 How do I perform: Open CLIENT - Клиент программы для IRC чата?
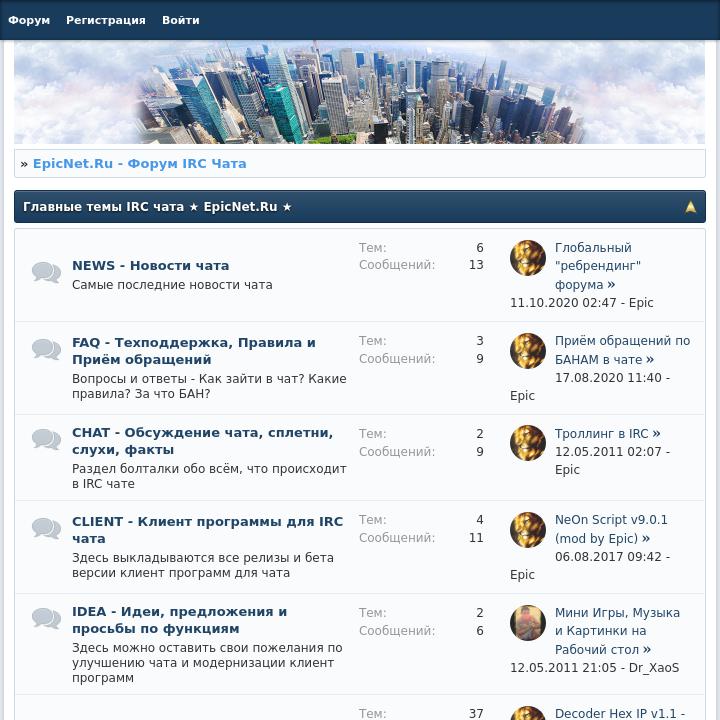tap(208, 530)
